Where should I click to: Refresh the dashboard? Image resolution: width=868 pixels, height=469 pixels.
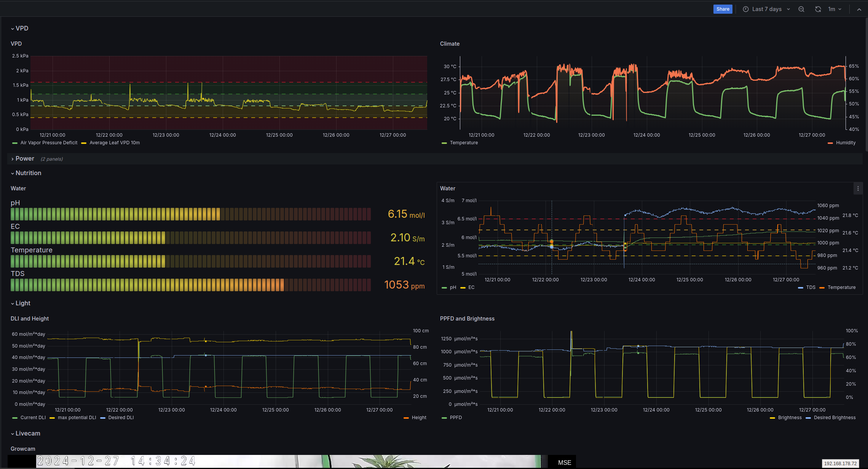tap(818, 9)
